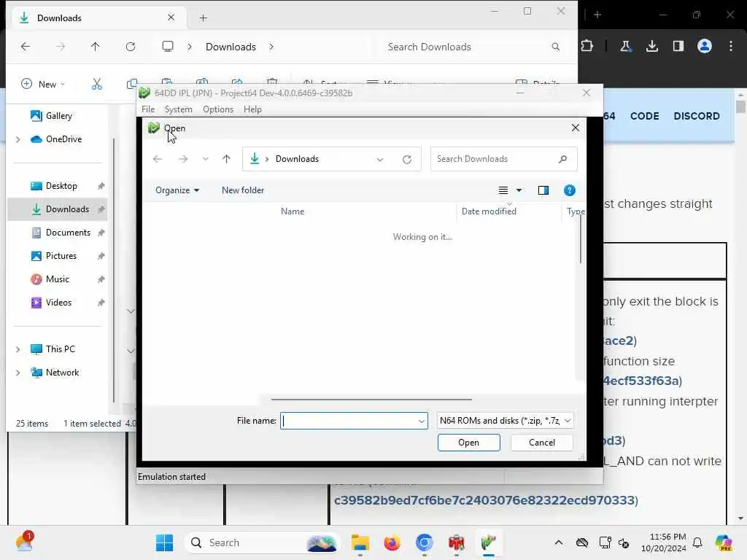This screenshot has width=747, height=560.
Task: Open browser three-dot menu
Action: (731, 46)
